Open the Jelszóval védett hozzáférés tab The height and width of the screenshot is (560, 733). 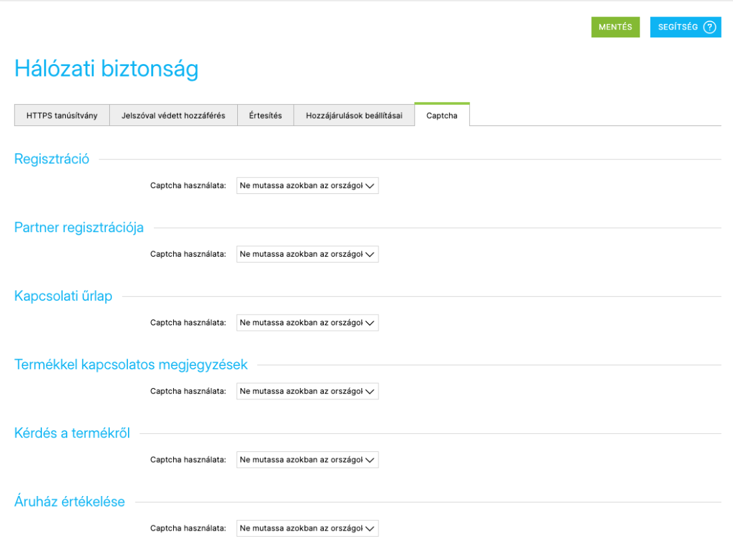coord(173,115)
